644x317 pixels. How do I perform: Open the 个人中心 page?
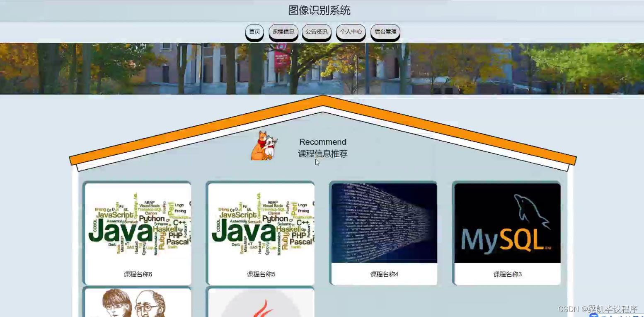click(x=351, y=32)
